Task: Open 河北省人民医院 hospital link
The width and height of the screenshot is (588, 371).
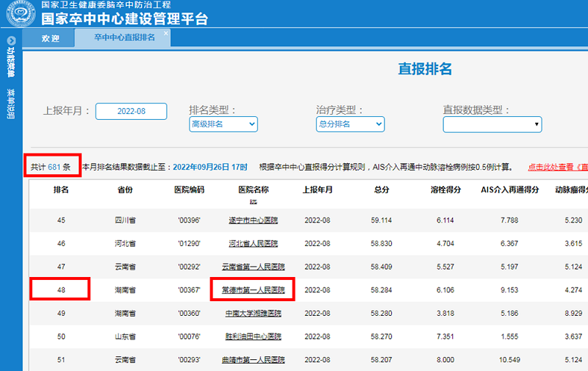Action: [x=253, y=243]
